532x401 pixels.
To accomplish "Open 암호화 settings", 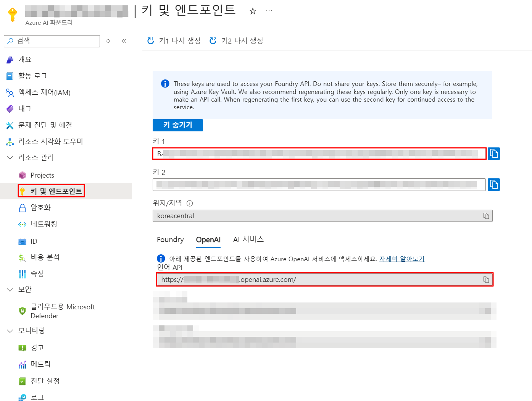I will pyautogui.click(x=40, y=207).
